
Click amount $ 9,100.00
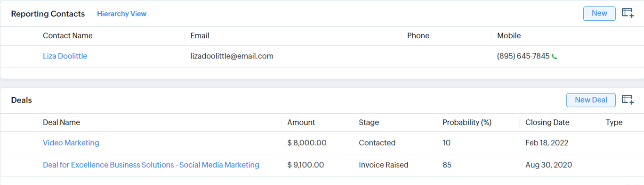[x=306, y=165]
